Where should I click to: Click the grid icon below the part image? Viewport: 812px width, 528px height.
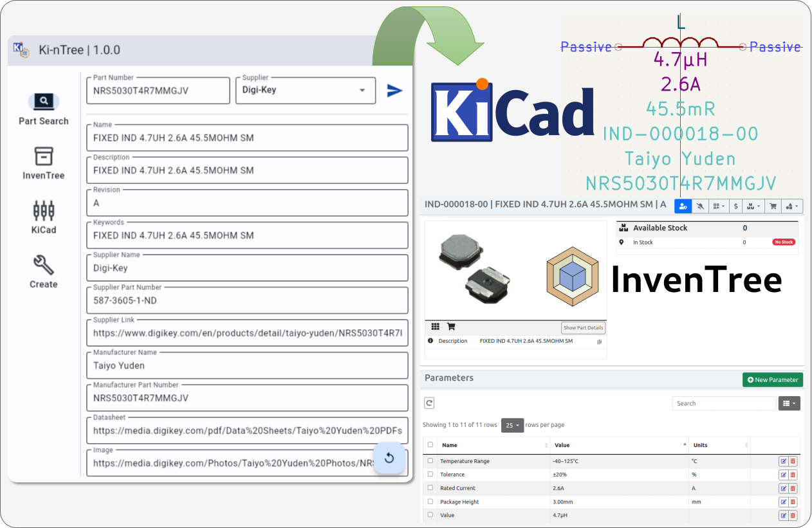436,327
